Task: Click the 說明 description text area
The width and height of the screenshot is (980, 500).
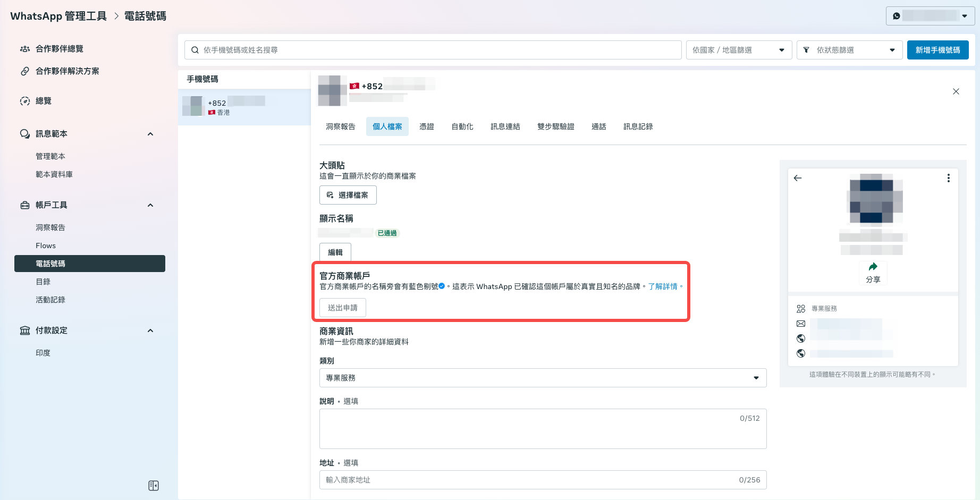Action: point(543,429)
